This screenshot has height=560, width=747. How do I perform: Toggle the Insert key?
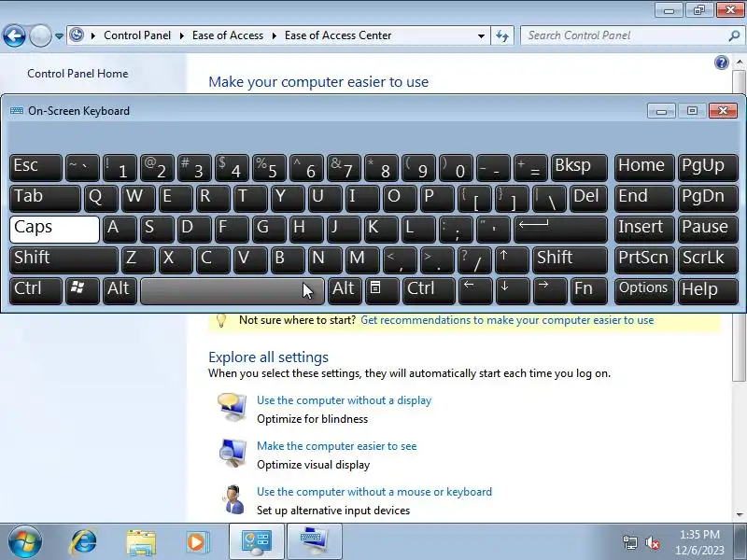pyautogui.click(x=644, y=229)
